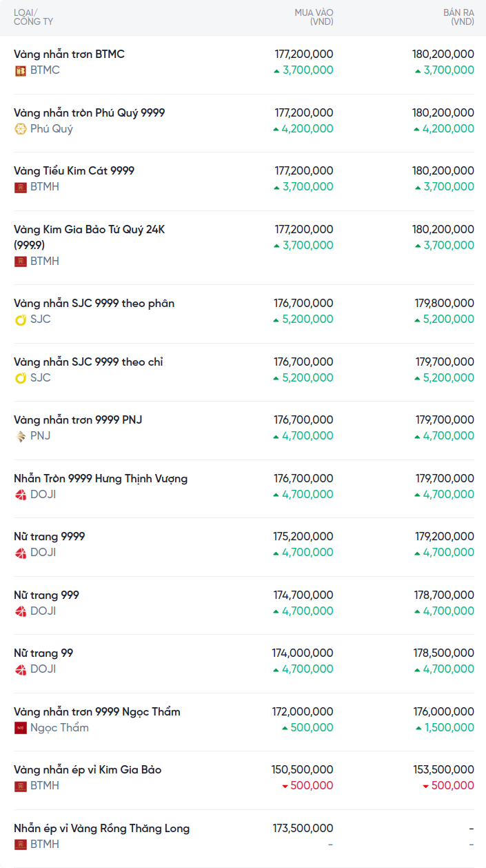The width and height of the screenshot is (486, 868).
Task: Open Vàng nhẫn trơn BTMC listing
Action: pos(69,55)
